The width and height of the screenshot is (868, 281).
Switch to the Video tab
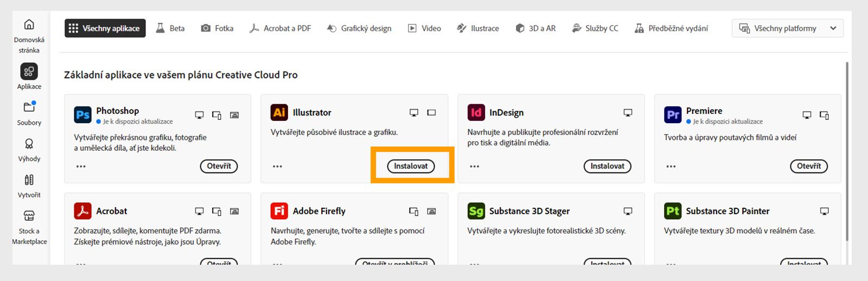tap(424, 28)
